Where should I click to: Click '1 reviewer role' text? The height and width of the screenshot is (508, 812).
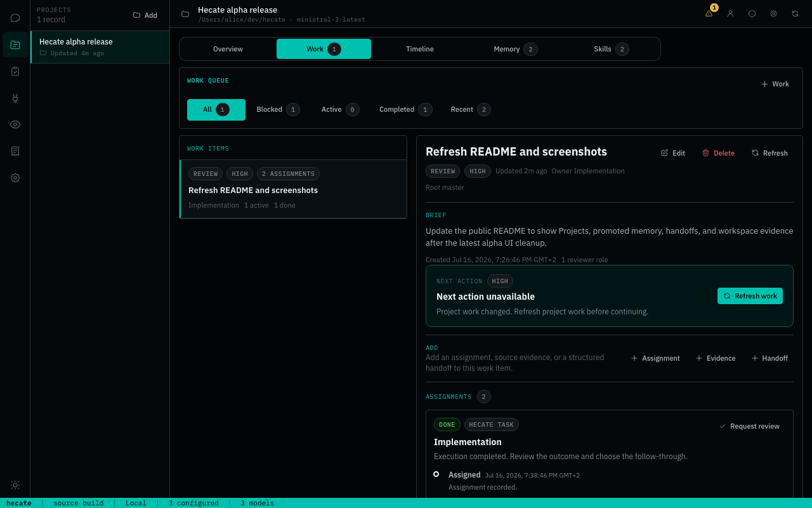(x=584, y=260)
